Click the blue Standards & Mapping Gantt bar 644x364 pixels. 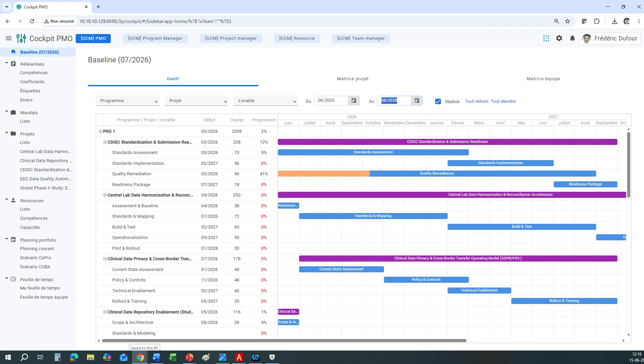(x=373, y=216)
